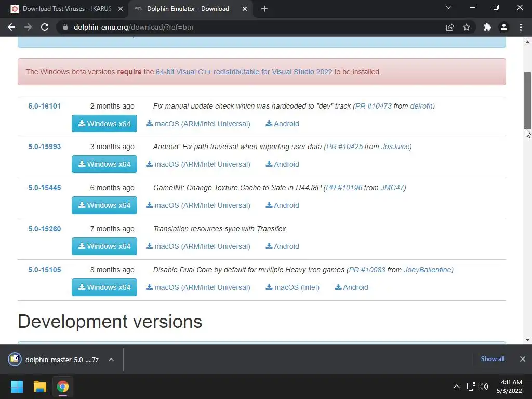Download Windows x64 build of 5.0-16101
The height and width of the screenshot is (399, 532).
[x=104, y=124]
